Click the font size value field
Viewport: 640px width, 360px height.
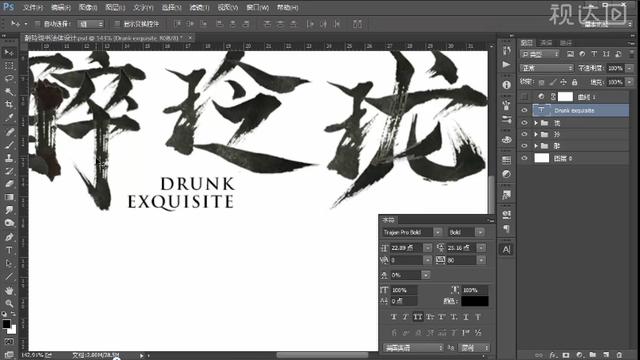(407, 248)
